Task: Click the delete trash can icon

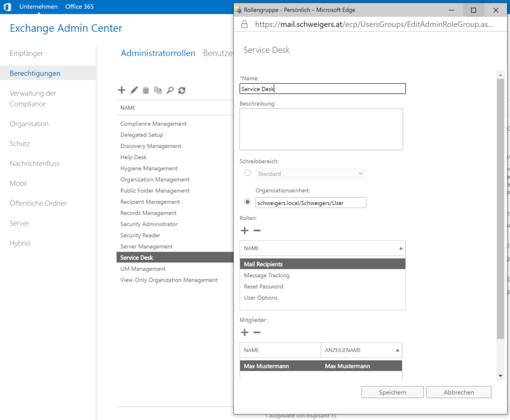Action: [146, 90]
